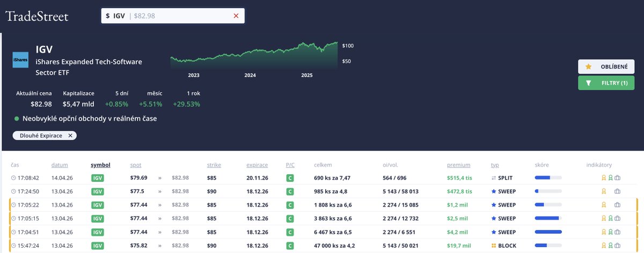
Task: Click the IGV symbol badge in 17:08:42 row
Action: tap(98, 177)
